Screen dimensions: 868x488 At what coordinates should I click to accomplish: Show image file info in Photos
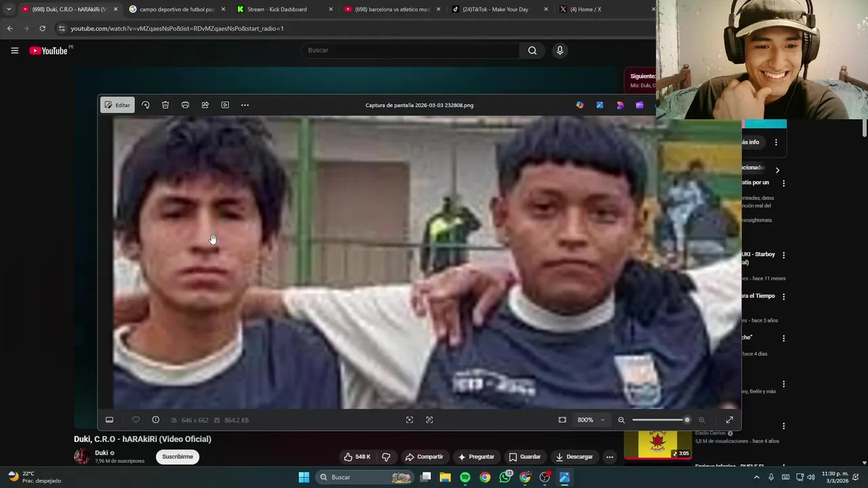coord(155,420)
